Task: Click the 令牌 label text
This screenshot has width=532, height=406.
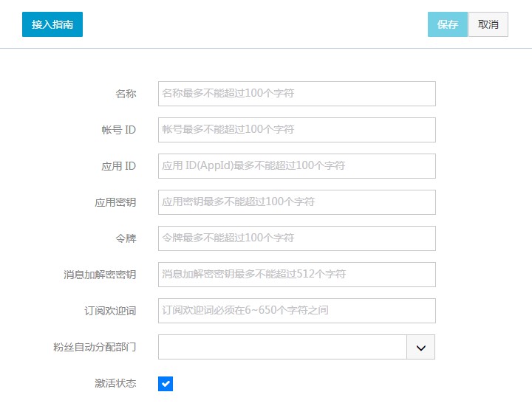Action: [x=126, y=238]
